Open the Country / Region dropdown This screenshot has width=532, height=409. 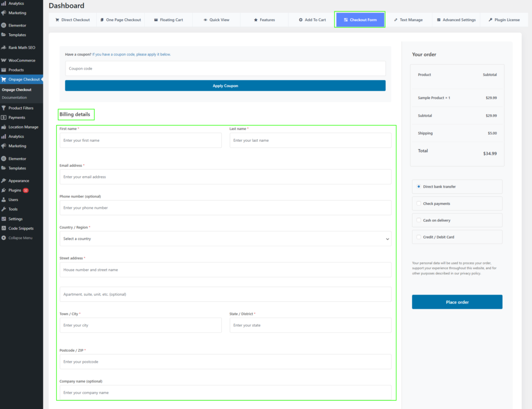pyautogui.click(x=225, y=239)
